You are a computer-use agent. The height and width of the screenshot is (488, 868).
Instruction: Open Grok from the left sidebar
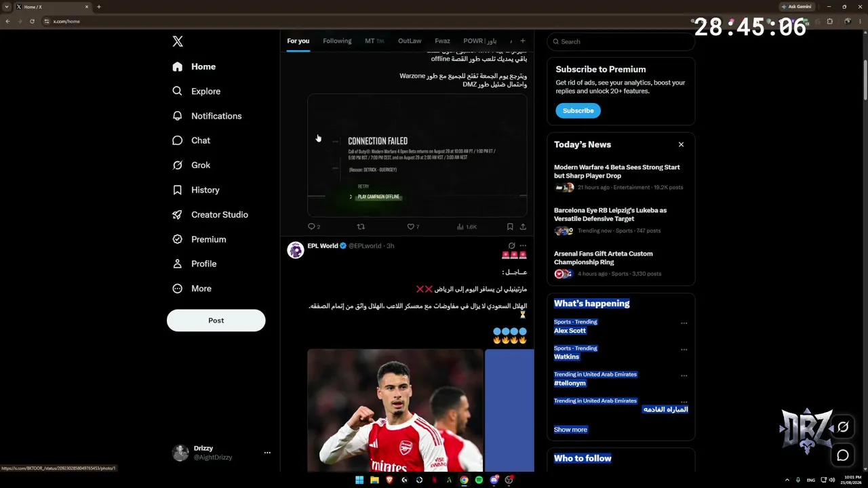pyautogui.click(x=191, y=165)
